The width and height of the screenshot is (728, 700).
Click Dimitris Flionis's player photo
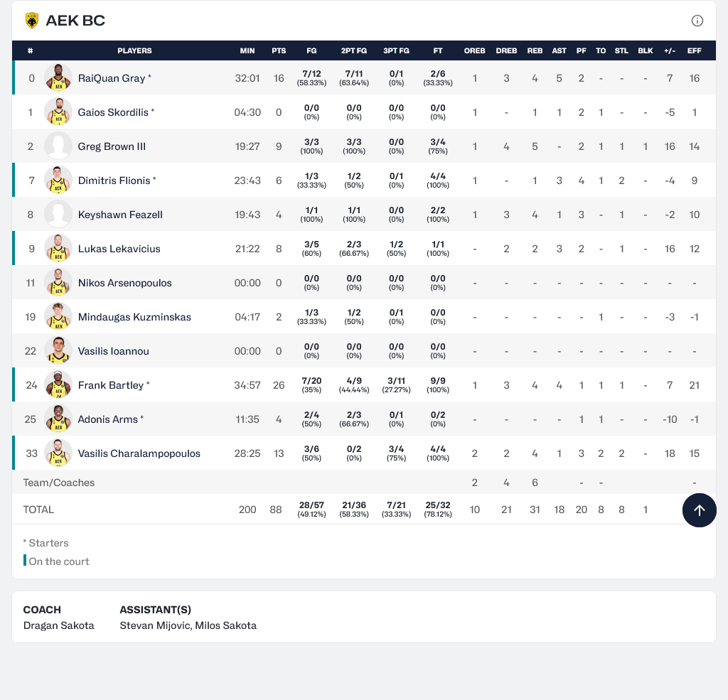[58, 181]
